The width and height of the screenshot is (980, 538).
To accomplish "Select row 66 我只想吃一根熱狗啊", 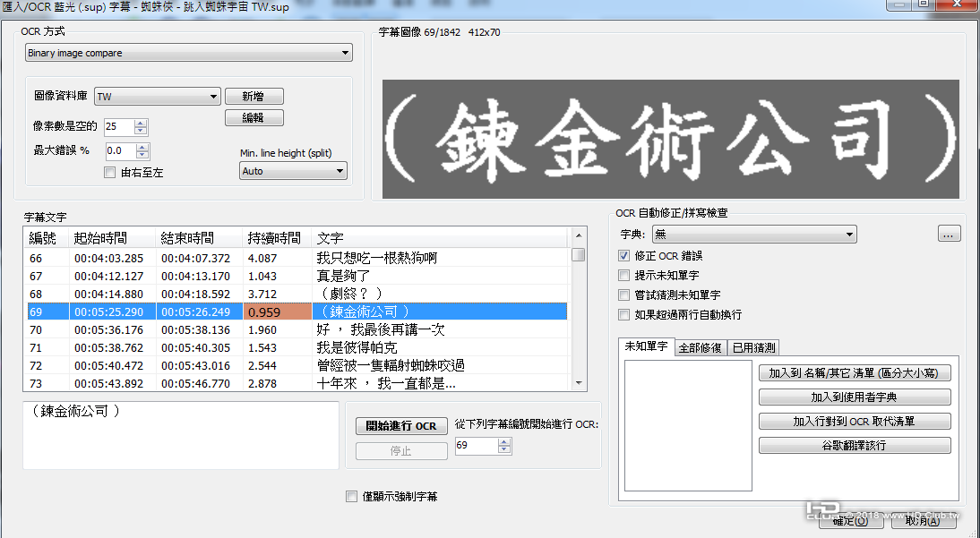I will click(x=297, y=258).
